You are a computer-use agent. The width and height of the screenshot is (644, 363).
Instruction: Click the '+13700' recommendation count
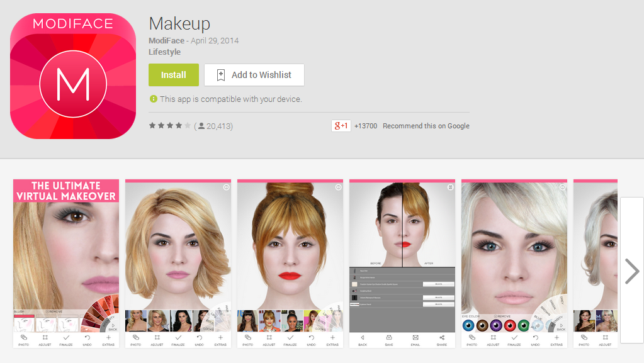366,126
